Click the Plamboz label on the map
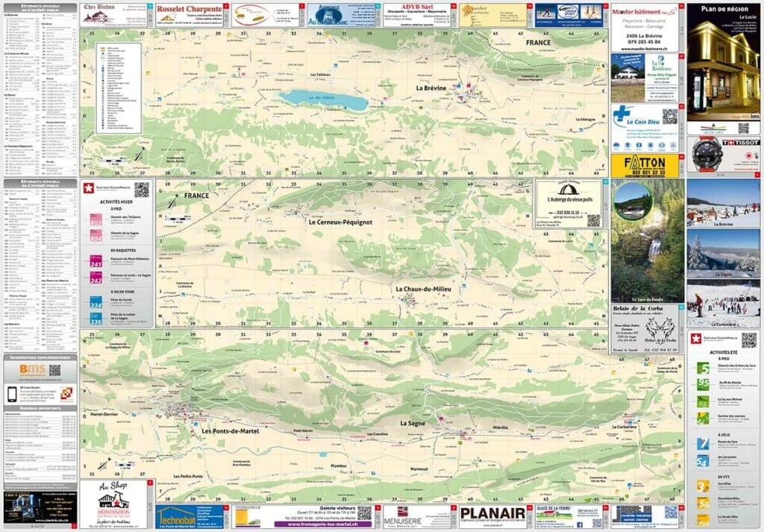Viewport: 764px width, 532px height. click(338, 466)
